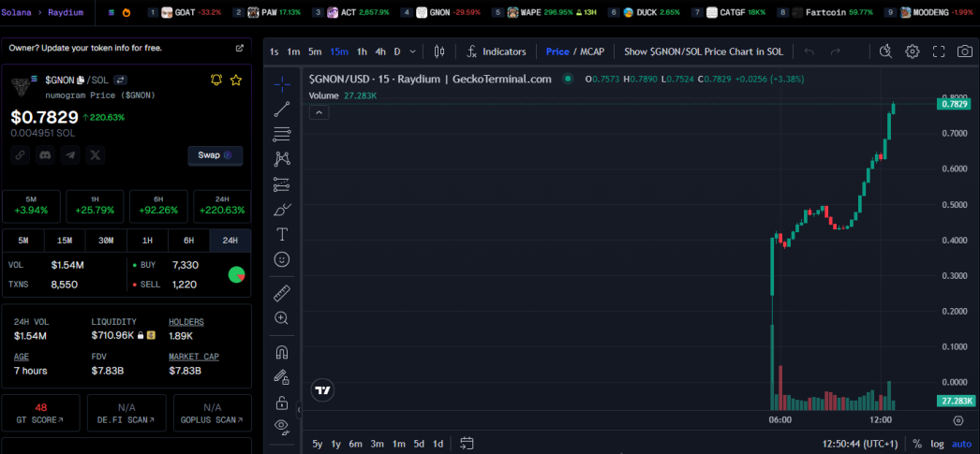Toggle lock all drawing tools
This screenshot has width=980, height=454.
coord(282,403)
